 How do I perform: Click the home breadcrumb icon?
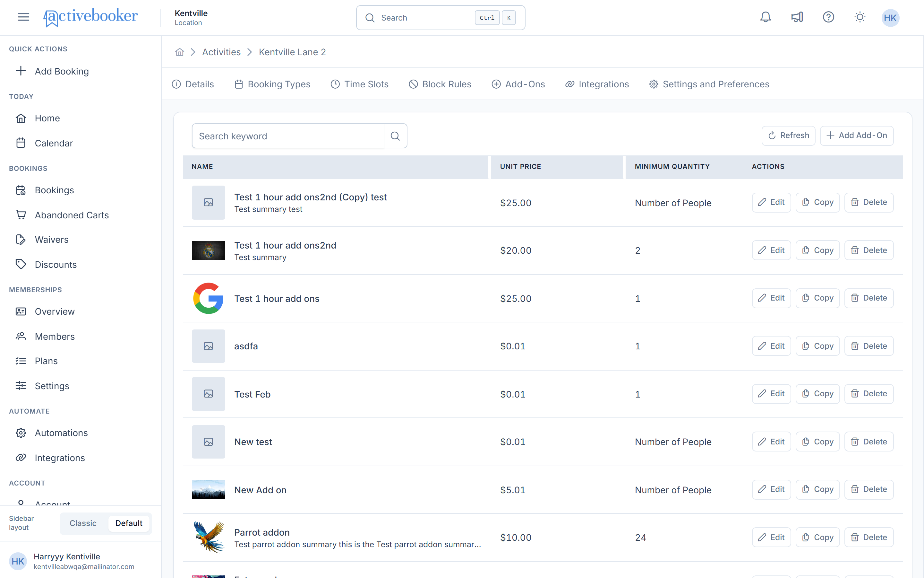click(179, 52)
